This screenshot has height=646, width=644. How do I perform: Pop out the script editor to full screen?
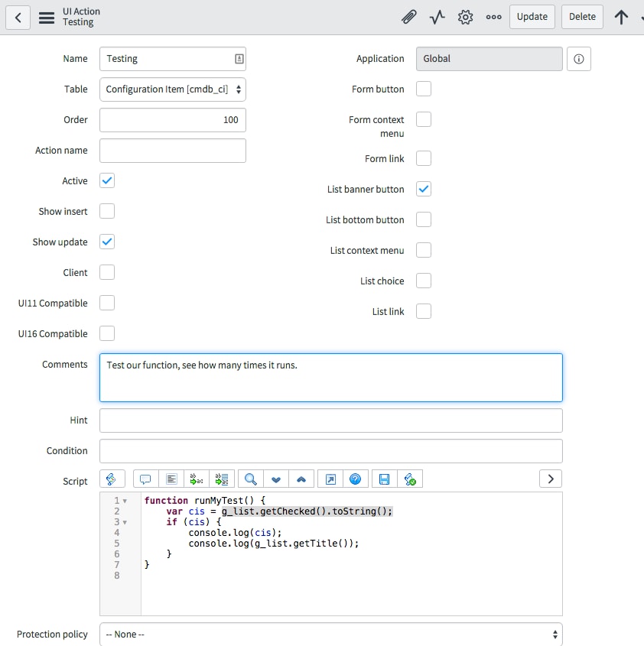click(x=330, y=479)
